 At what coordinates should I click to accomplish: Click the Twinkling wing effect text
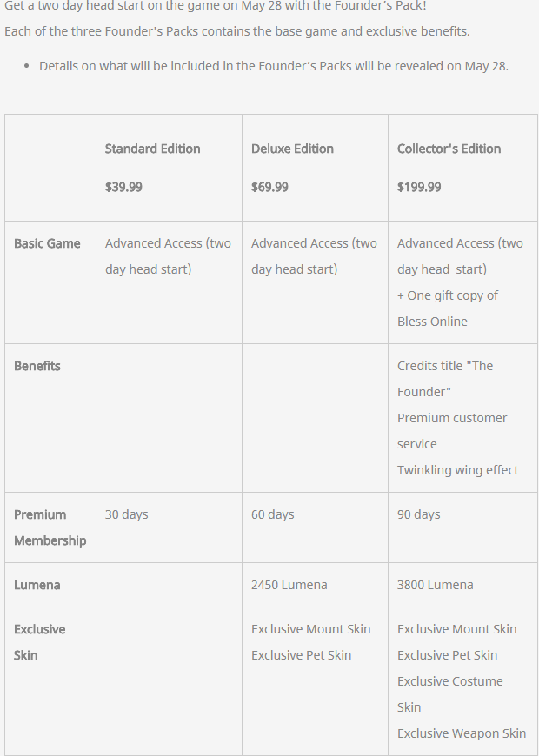[x=457, y=470]
